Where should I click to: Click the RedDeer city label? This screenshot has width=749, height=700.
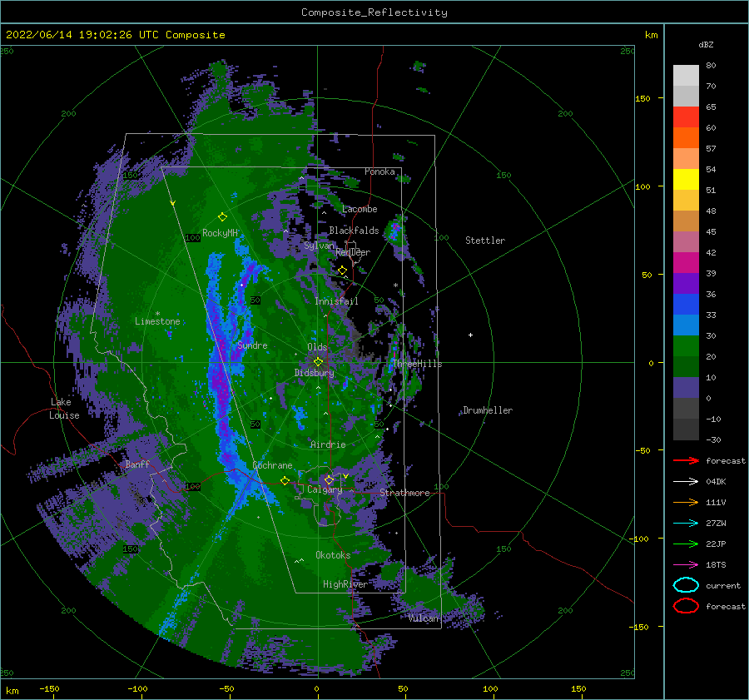(353, 252)
